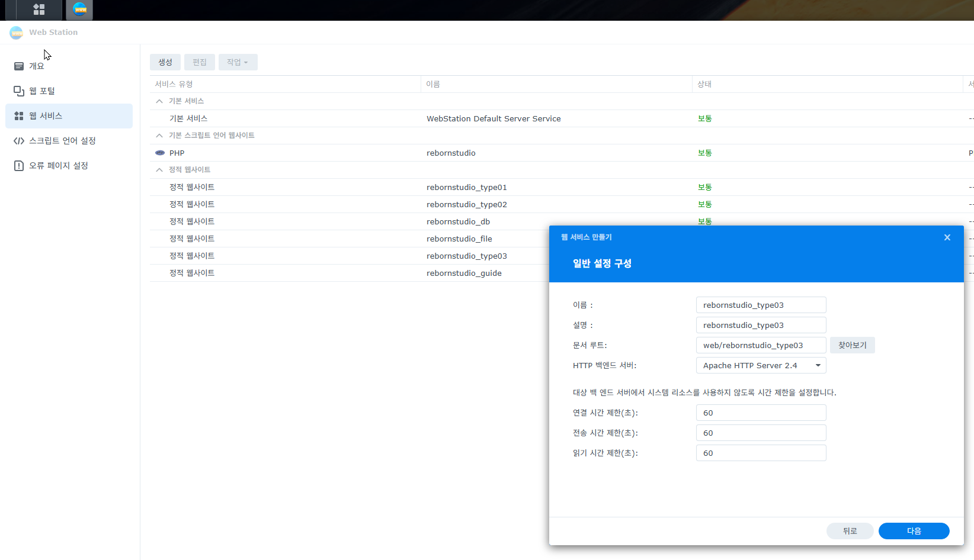Open the 웹 포털 section
Image resolution: width=974 pixels, height=560 pixels.
[x=41, y=91]
